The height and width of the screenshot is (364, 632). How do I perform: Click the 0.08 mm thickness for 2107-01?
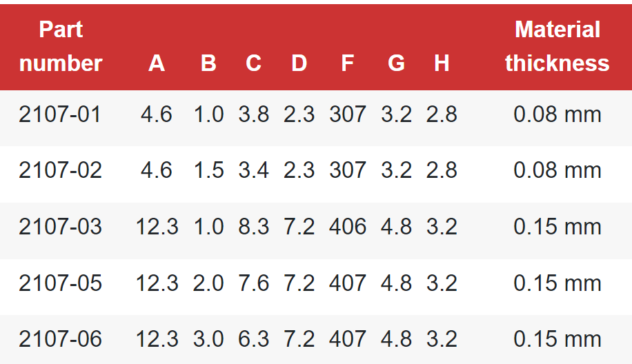click(557, 114)
